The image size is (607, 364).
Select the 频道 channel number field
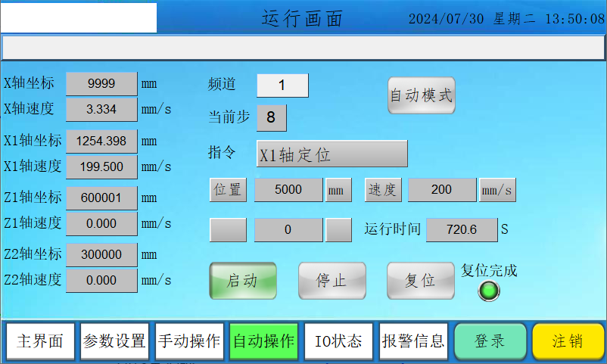tap(282, 86)
